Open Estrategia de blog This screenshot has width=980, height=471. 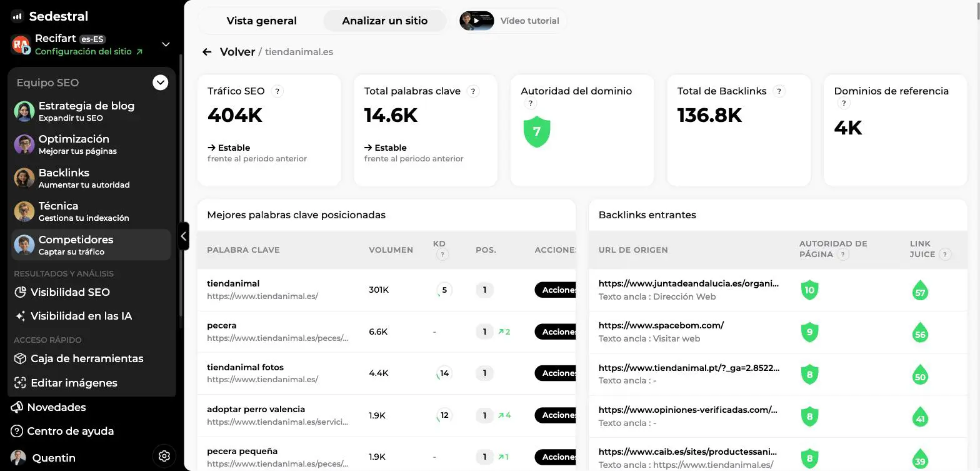[x=91, y=111]
